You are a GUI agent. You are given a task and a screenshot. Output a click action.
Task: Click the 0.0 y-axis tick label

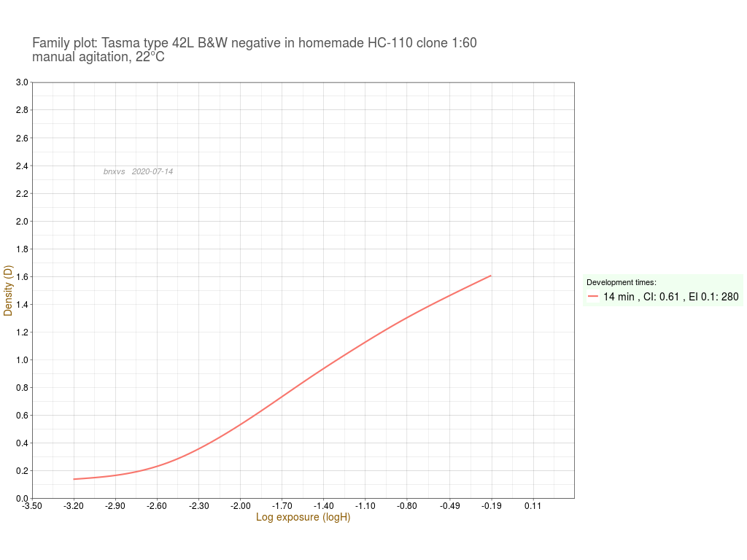click(x=22, y=499)
